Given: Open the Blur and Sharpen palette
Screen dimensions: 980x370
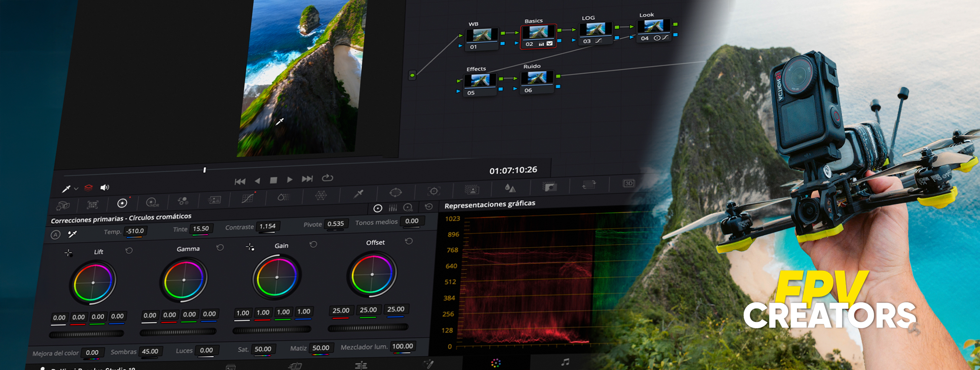Looking at the screenshot, I should (x=510, y=188).
